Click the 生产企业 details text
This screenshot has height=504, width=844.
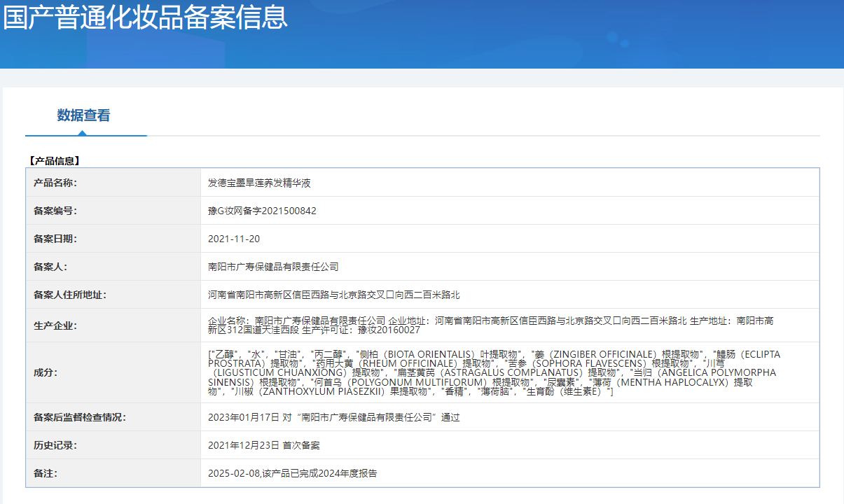coord(490,325)
